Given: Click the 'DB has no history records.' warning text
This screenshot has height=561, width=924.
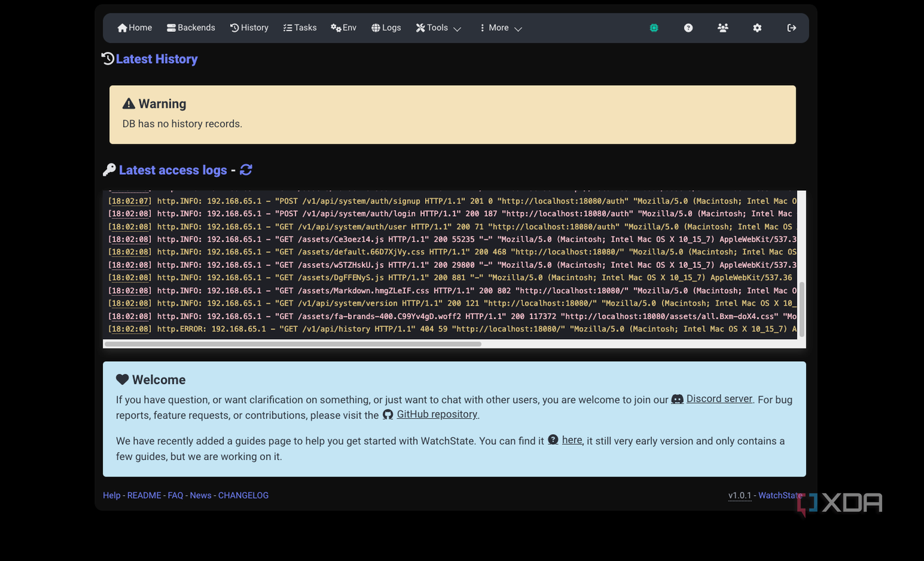Looking at the screenshot, I should pyautogui.click(x=182, y=124).
